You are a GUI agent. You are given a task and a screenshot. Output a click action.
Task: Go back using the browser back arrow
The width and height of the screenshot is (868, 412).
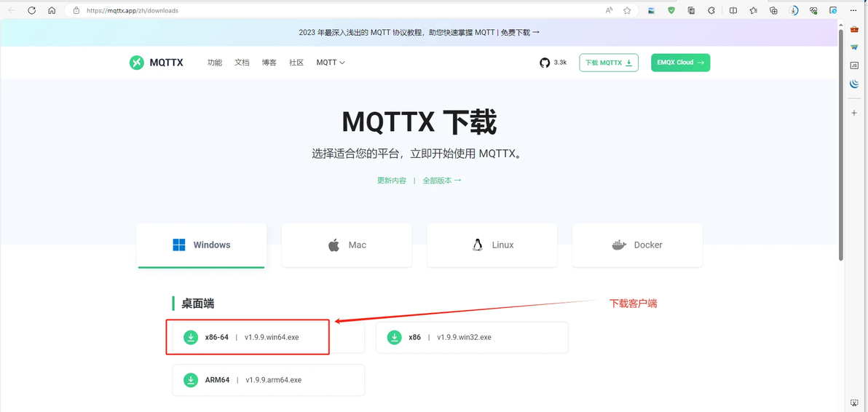pyautogui.click(x=12, y=10)
